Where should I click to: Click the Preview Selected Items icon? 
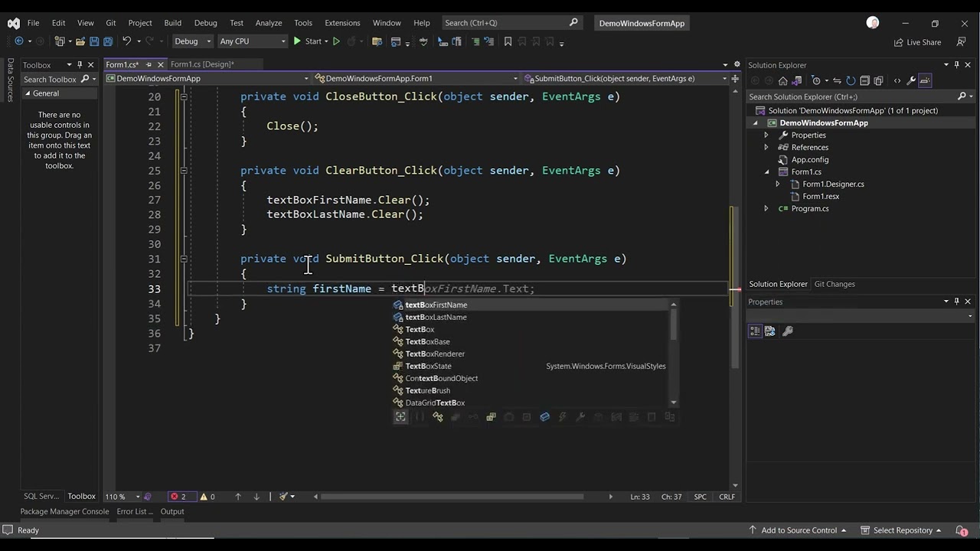click(925, 80)
